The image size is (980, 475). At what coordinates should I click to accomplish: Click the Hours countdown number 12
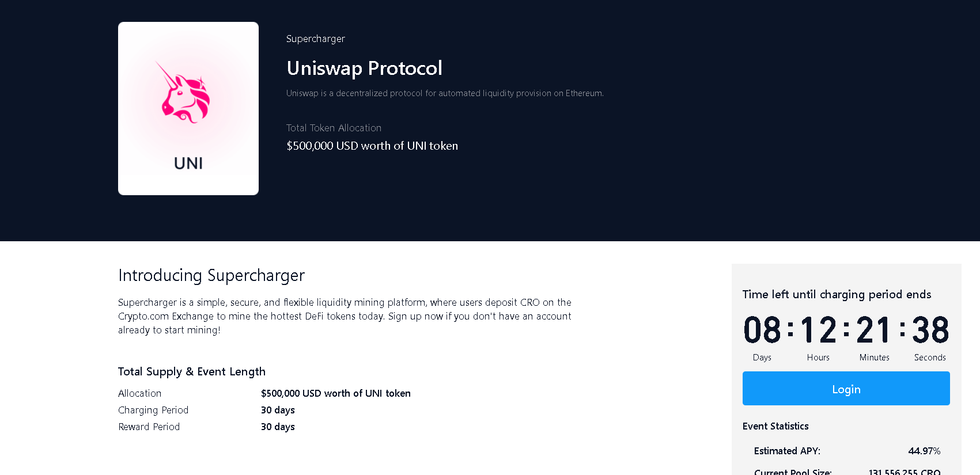[x=818, y=330]
